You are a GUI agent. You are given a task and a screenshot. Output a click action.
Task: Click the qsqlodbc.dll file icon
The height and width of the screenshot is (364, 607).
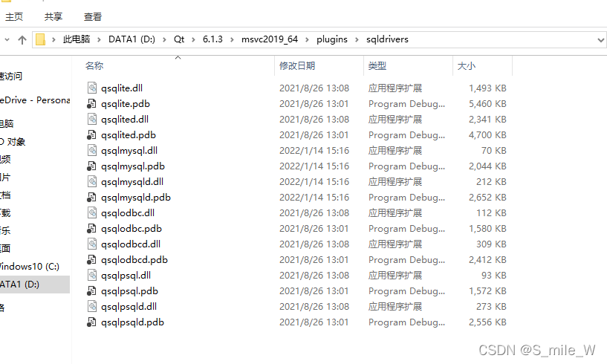[91, 212]
